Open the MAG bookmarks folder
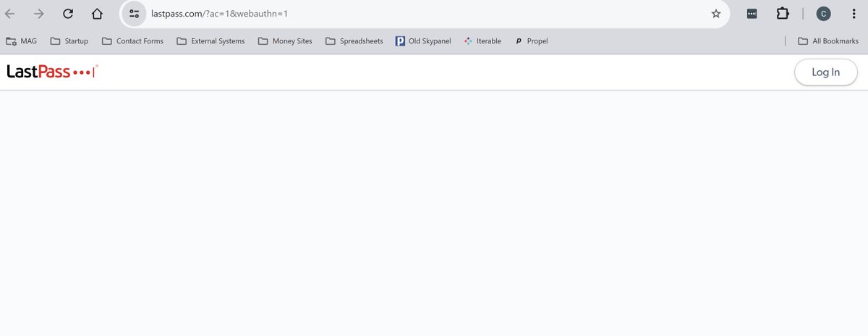Viewport: 868px width, 336px height. (21, 41)
